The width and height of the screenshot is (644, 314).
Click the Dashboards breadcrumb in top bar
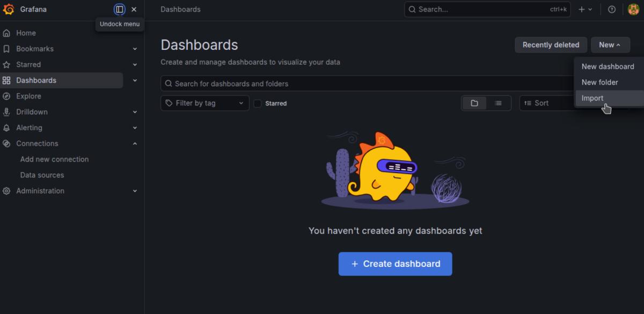tap(180, 9)
